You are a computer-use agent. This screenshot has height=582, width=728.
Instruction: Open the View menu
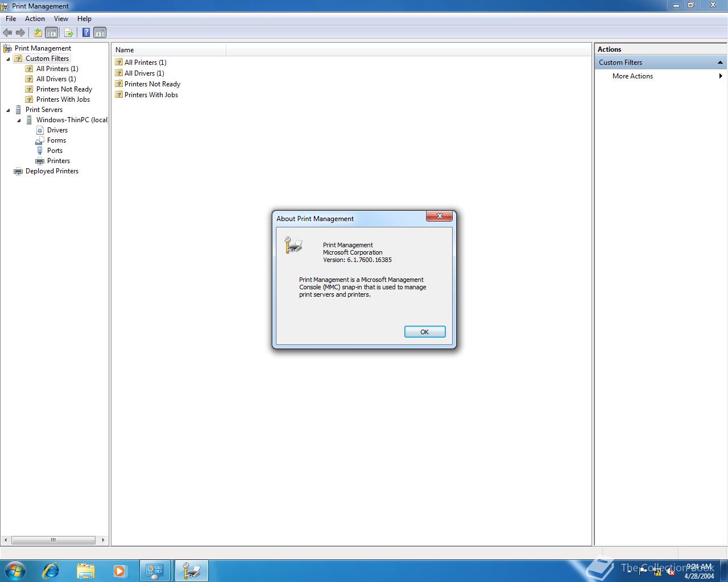point(61,19)
